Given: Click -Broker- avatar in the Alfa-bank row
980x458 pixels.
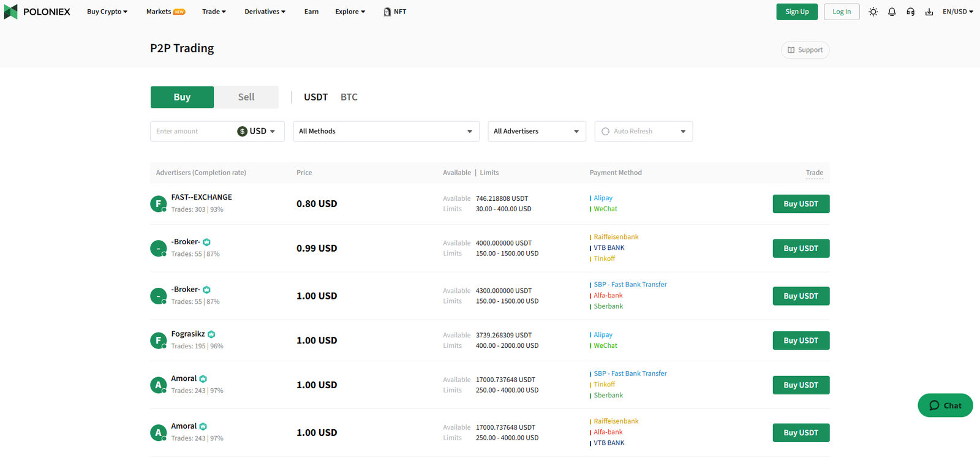Looking at the screenshot, I should pyautogui.click(x=158, y=296).
